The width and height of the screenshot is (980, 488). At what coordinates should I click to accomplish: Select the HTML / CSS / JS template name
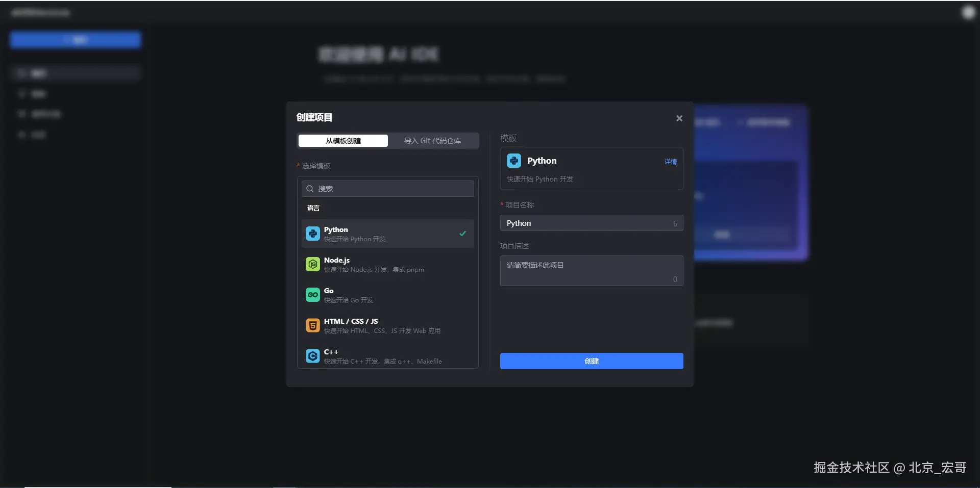[x=351, y=321]
